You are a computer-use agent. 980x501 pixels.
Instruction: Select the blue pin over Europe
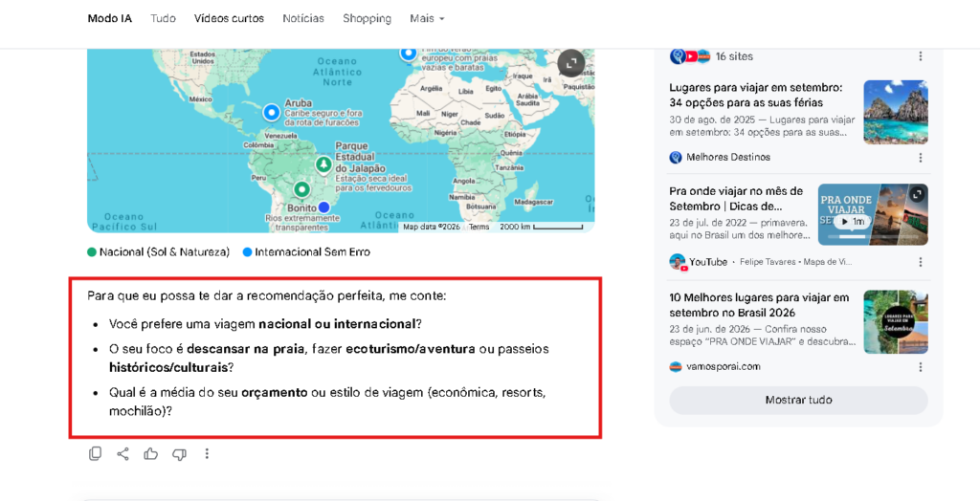coord(408,54)
